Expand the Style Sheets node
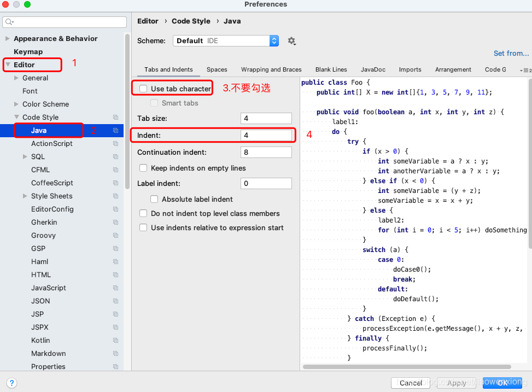The image size is (532, 392). point(25,196)
